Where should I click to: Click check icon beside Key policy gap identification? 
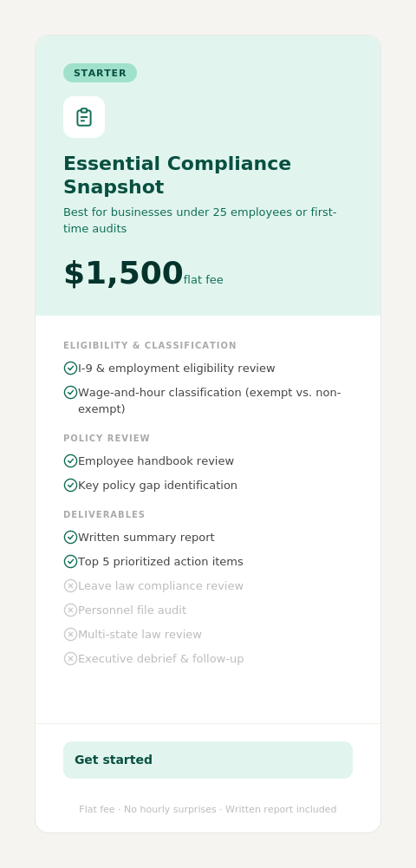coord(70,486)
